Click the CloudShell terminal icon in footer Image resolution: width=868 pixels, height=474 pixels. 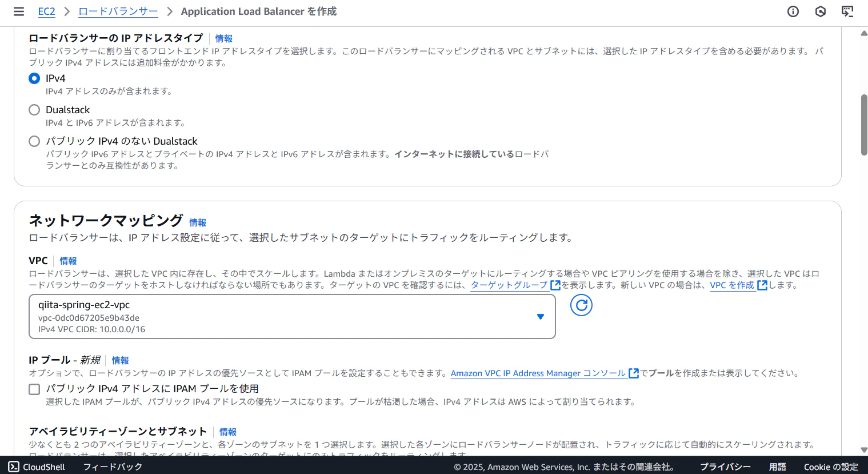(x=14, y=467)
